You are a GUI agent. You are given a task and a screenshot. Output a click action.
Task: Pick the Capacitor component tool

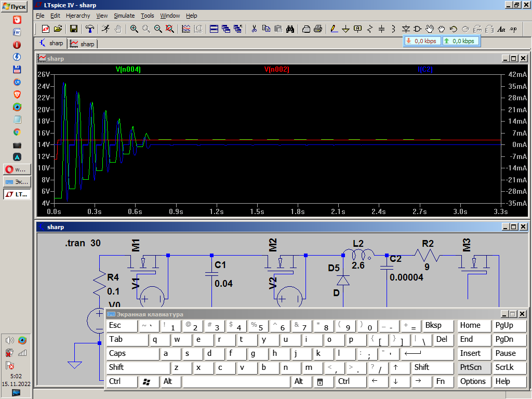pyautogui.click(x=381, y=29)
